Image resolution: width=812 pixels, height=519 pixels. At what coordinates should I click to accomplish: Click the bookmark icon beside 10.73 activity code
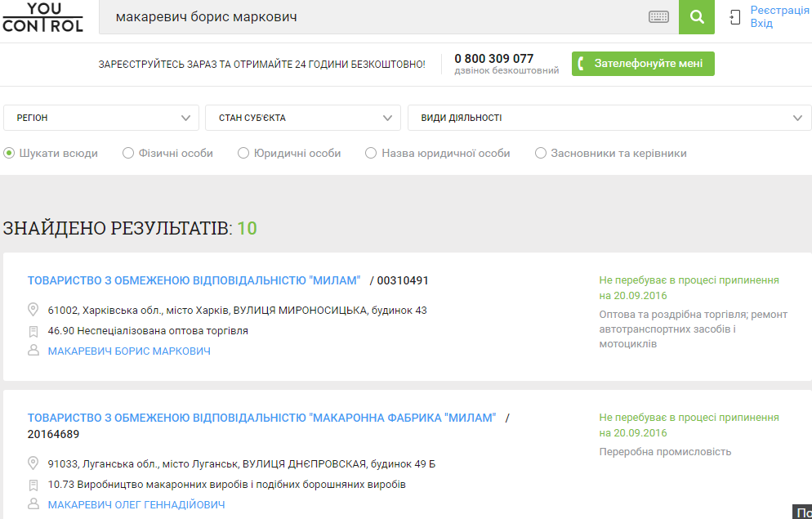click(33, 485)
